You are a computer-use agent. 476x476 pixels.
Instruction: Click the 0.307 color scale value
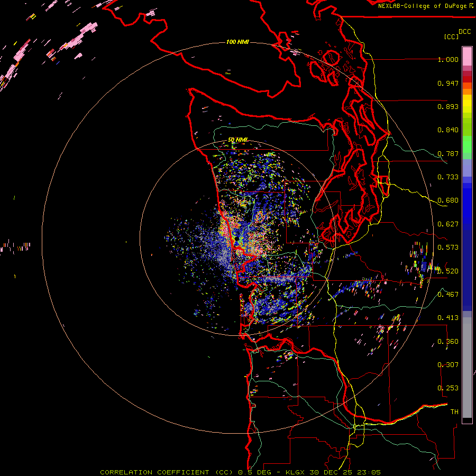448,365
